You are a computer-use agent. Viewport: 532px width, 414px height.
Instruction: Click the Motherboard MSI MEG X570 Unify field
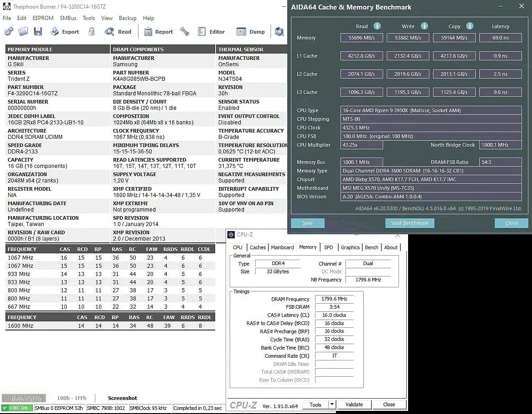[x=431, y=188]
